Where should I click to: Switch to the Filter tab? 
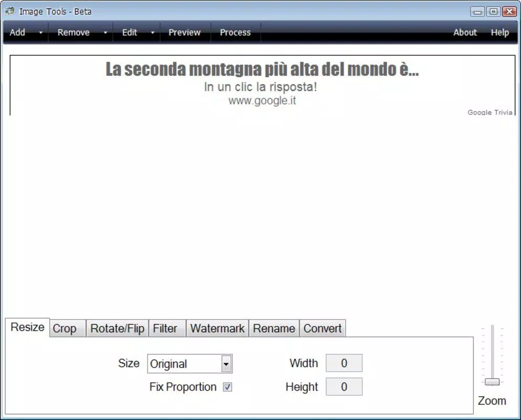[167, 329]
